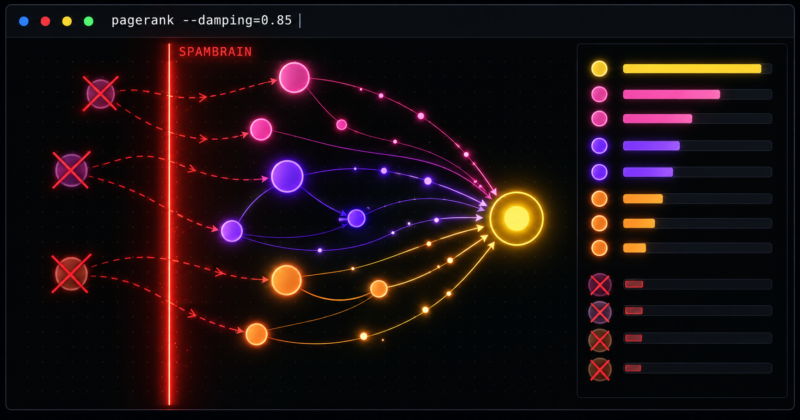Click the red bar beside the last crossed-out legend icon
This screenshot has height=420, width=800.
click(633, 368)
